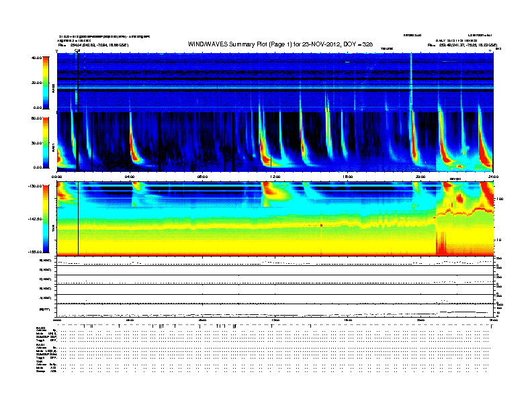Click the 12:00 tick below the line plots
The height and width of the screenshot is (411, 532).
coord(275,320)
